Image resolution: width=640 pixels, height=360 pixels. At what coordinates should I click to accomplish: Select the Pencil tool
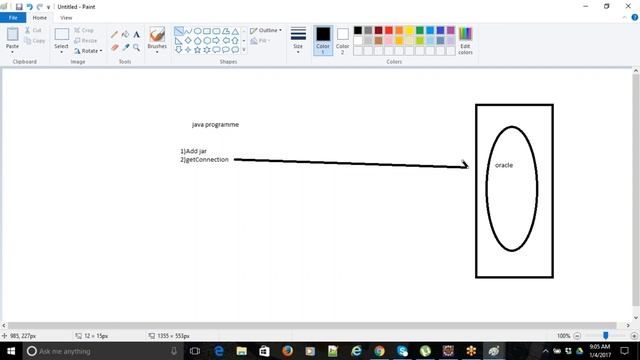tap(114, 35)
